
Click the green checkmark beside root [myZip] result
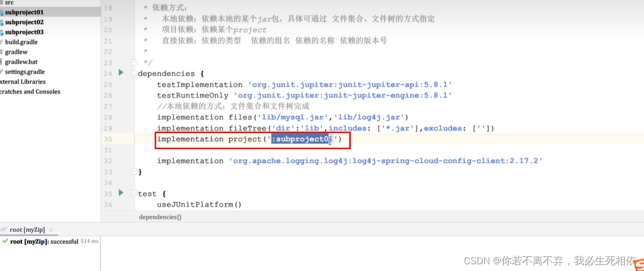5,241
